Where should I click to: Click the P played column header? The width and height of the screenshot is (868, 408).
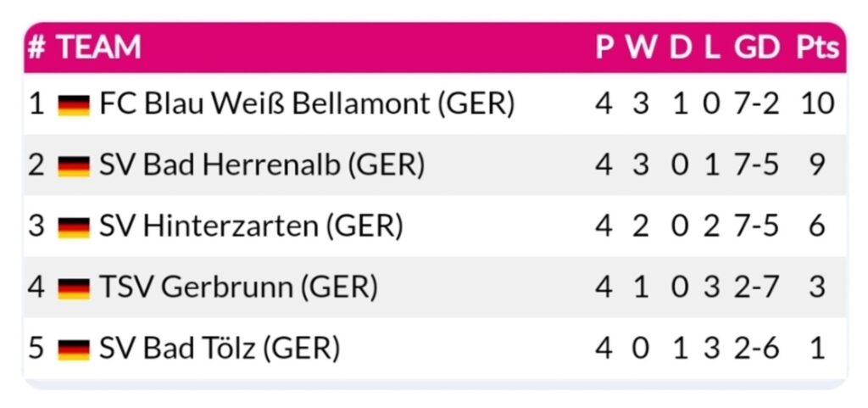(604, 48)
